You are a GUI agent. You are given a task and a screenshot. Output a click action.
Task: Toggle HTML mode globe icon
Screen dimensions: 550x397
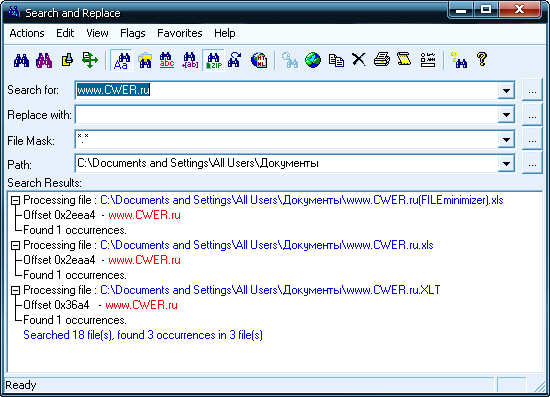[x=259, y=60]
